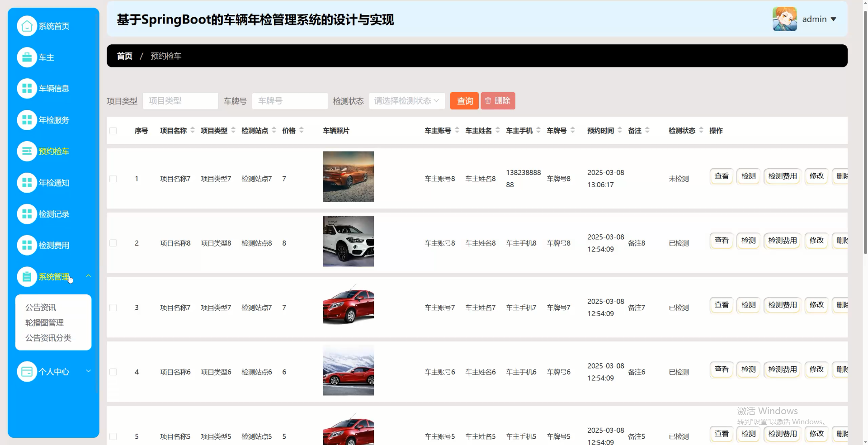The height and width of the screenshot is (445, 868).
Task: Click the 检测费用 grid icon
Action: click(x=27, y=245)
